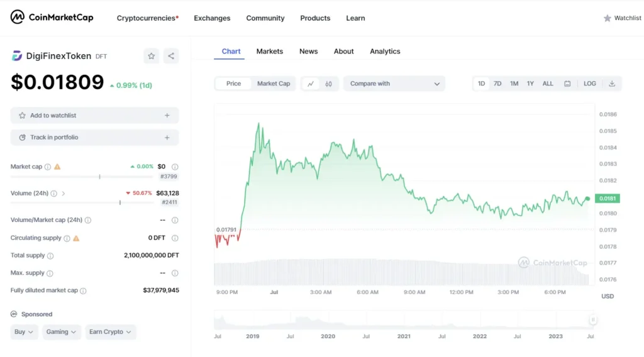
Task: Switch to the Markets tab
Action: tap(269, 52)
